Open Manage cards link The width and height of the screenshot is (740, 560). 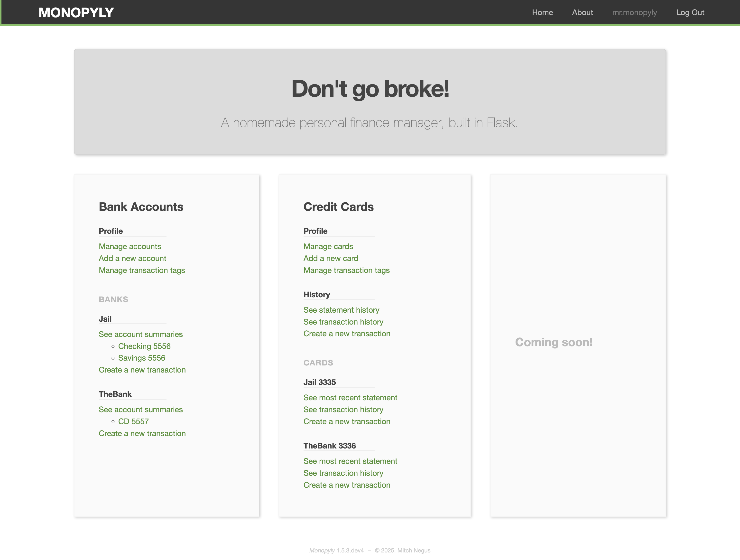[328, 247]
